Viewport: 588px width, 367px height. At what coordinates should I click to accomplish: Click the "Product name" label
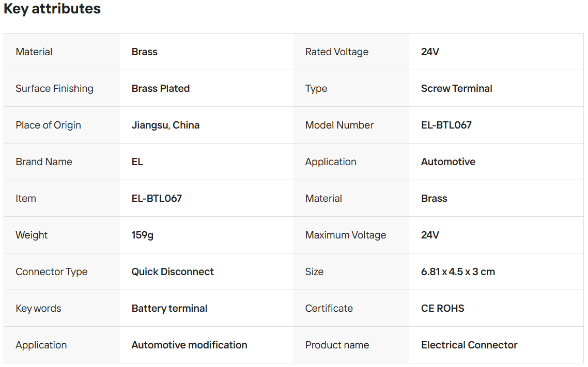(x=337, y=345)
